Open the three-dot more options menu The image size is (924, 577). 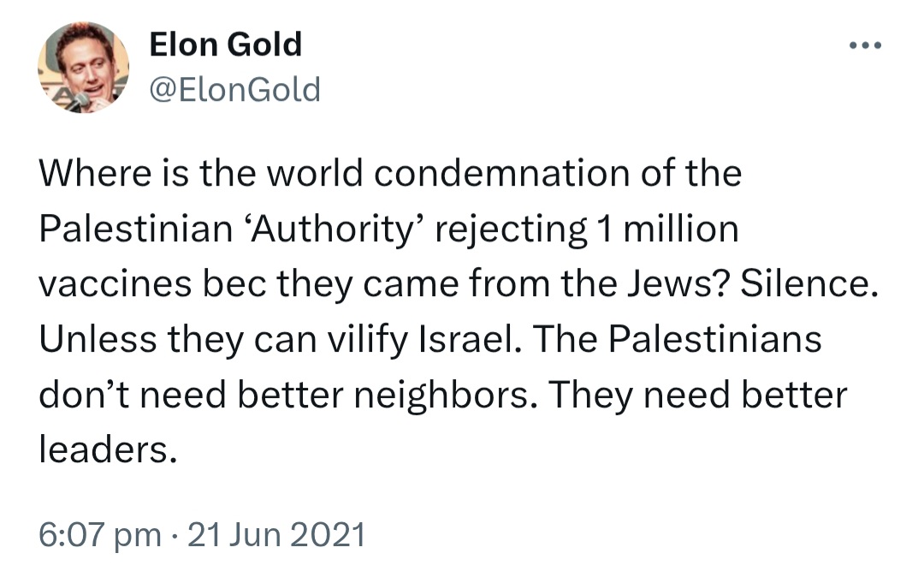pos(865,45)
